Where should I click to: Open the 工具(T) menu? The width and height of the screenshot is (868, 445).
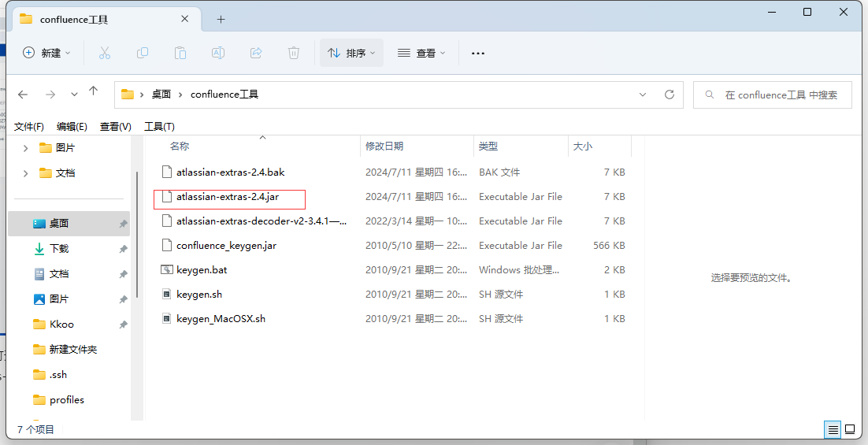[159, 127]
